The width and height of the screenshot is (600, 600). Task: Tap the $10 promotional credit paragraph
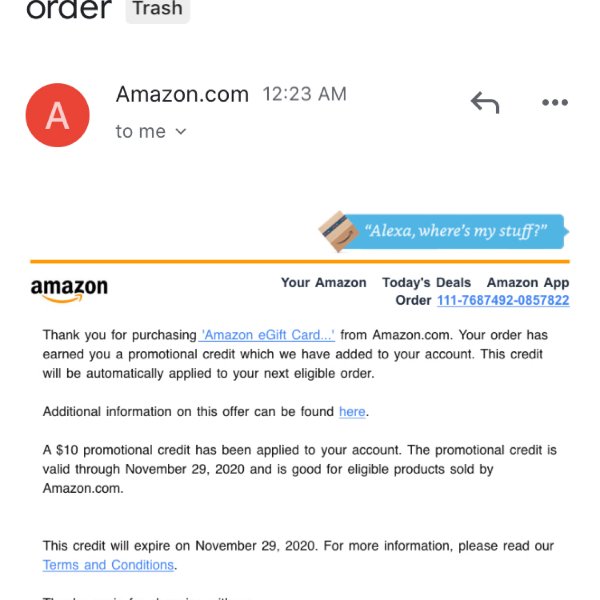299,469
